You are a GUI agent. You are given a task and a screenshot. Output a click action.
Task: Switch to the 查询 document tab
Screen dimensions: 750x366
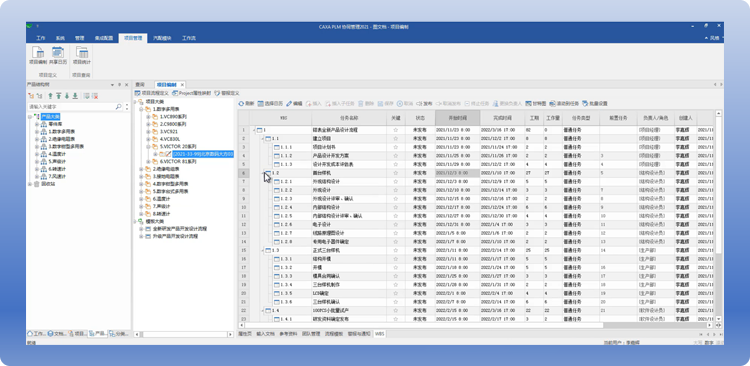tap(140, 84)
